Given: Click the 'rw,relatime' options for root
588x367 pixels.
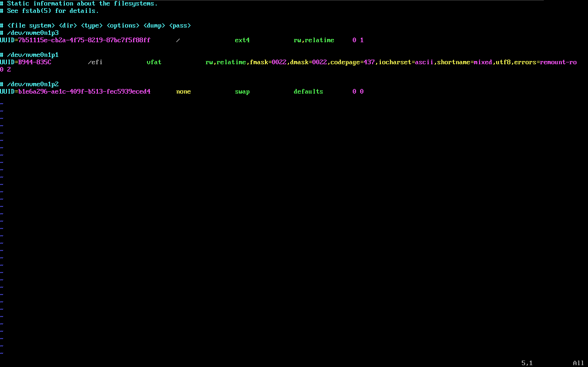Looking at the screenshot, I should (x=314, y=40).
